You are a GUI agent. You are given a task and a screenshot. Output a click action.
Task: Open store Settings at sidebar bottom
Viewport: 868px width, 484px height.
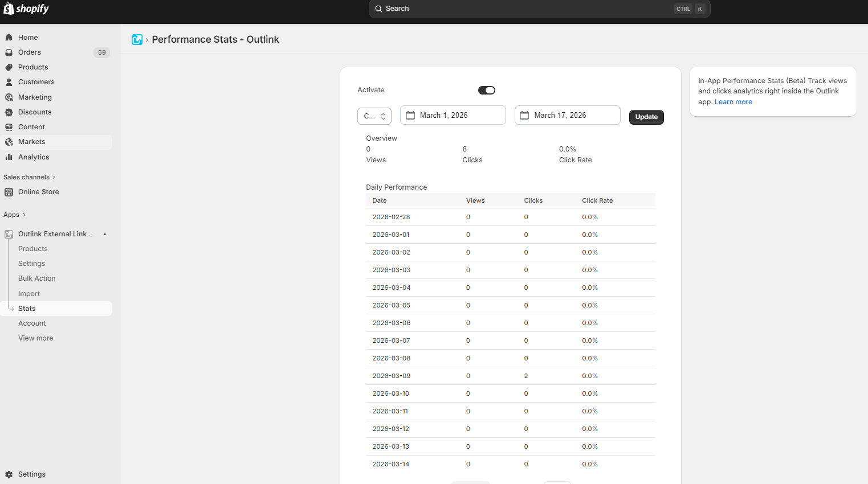(56, 474)
